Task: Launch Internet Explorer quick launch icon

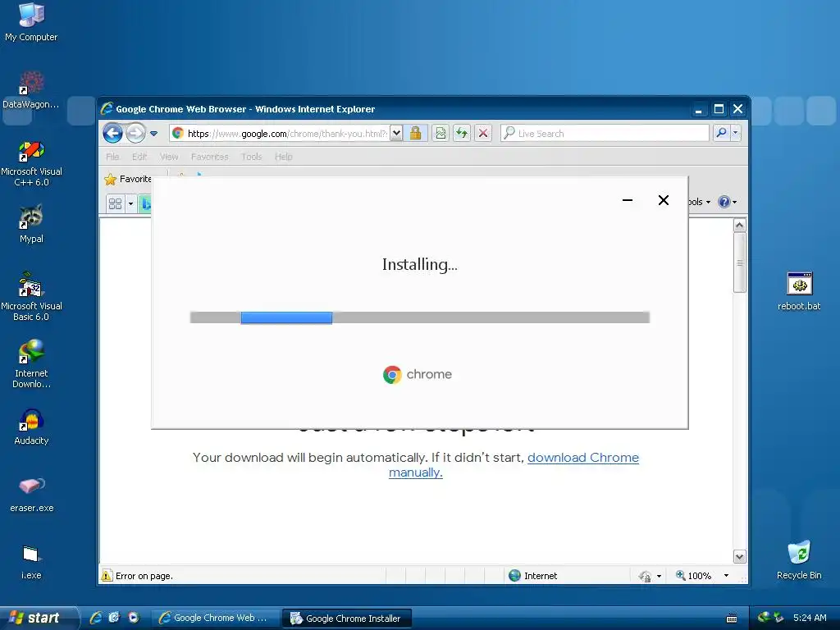Action: [96, 618]
